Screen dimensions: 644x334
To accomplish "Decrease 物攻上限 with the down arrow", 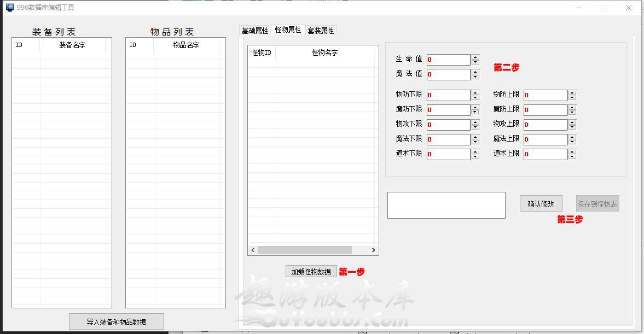I will point(572,127).
